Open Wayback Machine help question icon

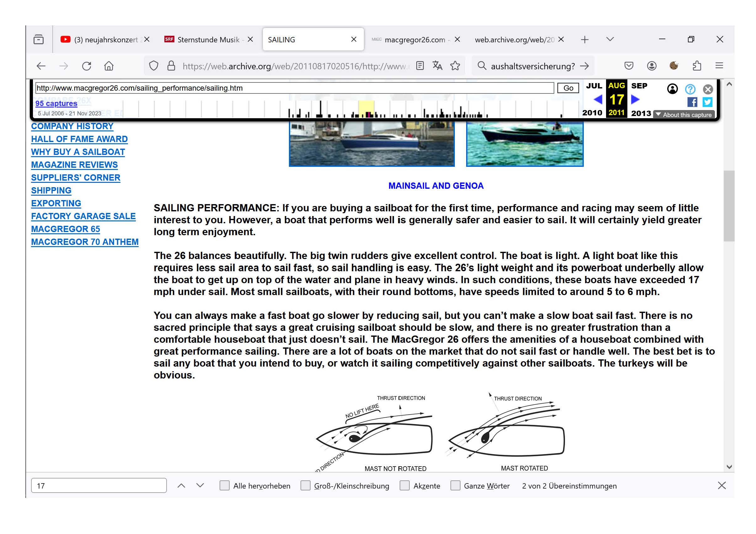[690, 89]
